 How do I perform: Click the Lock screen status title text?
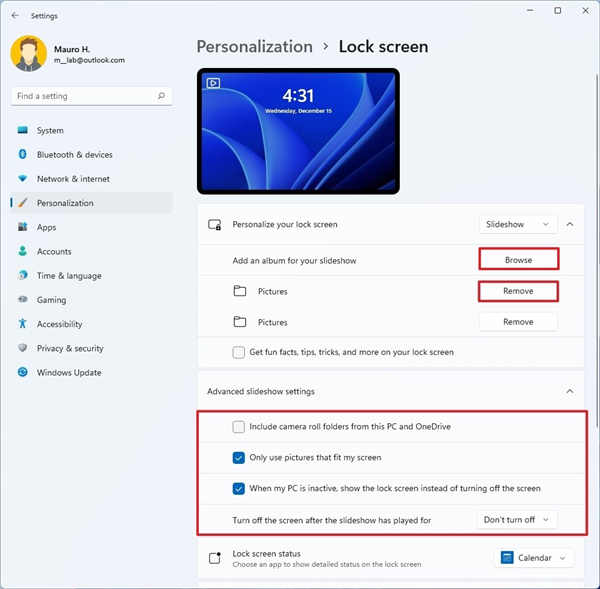266,553
